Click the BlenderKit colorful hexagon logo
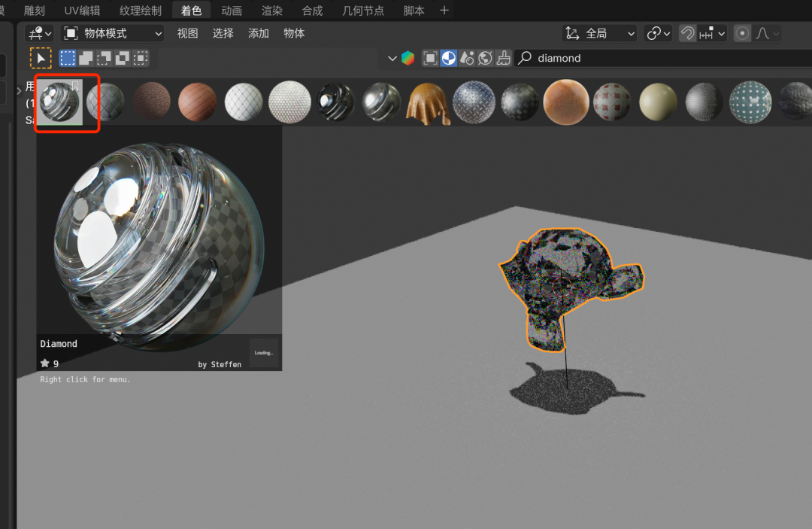 [408, 58]
